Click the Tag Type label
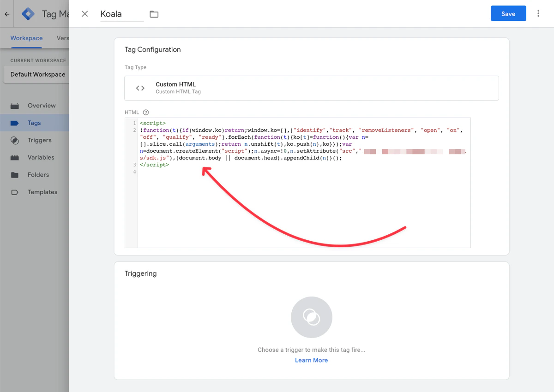Image resolution: width=554 pixels, height=392 pixels. tap(135, 67)
